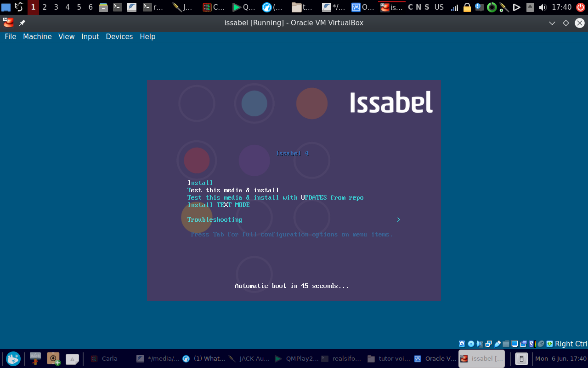Screen dimensions: 588x368
Task: Switch to QMPlay2 in bottom taskbar
Action: click(x=296, y=358)
